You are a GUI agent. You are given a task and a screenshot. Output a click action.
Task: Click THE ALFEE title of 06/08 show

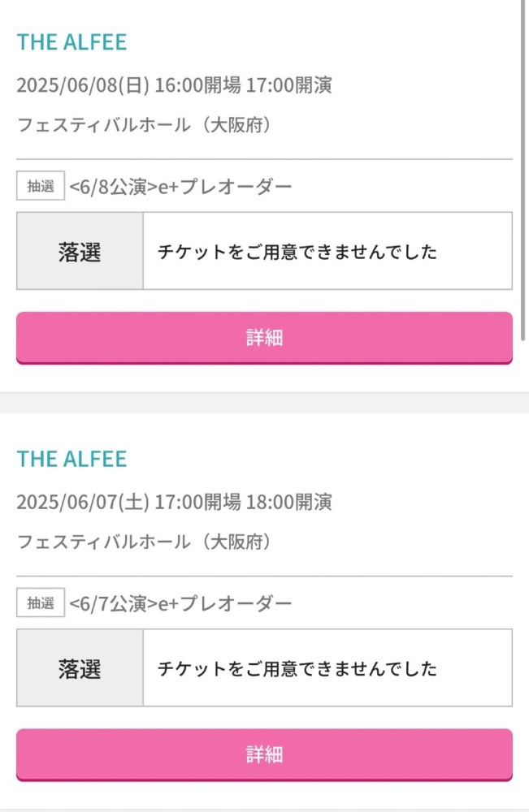(72, 42)
